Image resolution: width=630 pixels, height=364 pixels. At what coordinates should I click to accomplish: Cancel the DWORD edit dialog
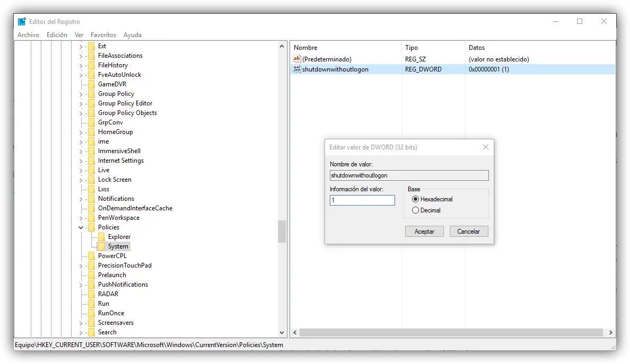click(468, 232)
